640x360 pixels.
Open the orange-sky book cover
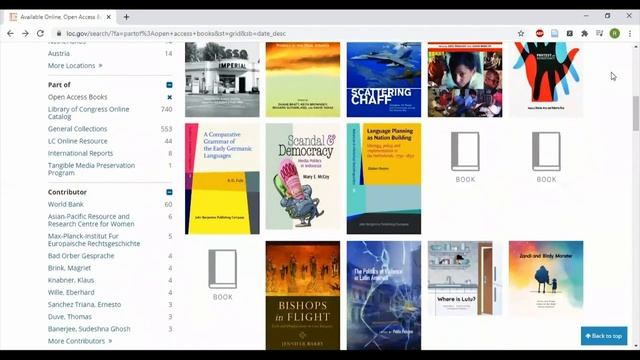[303, 80]
